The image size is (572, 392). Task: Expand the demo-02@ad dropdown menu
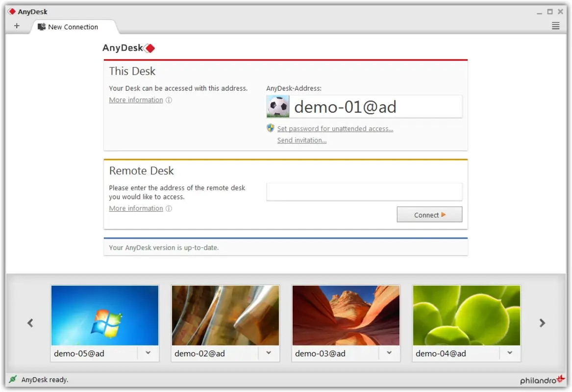pyautogui.click(x=269, y=353)
